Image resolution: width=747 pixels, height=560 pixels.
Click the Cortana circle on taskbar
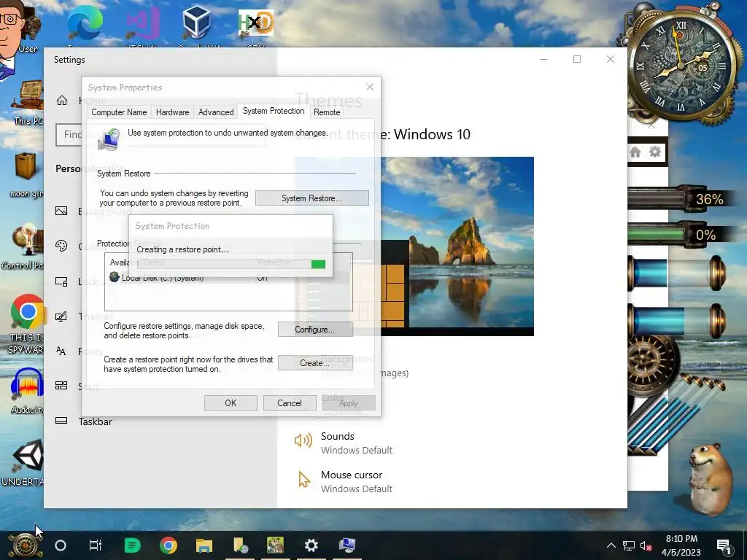(61, 545)
